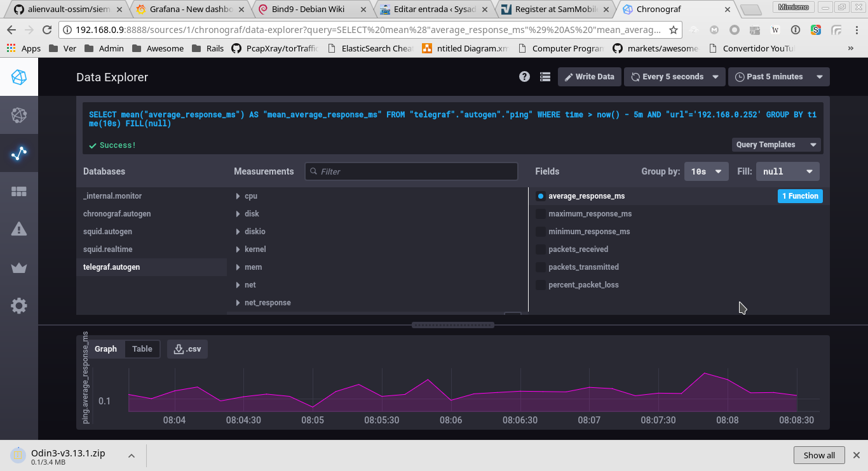Switch to the Table tab
Image resolution: width=868 pixels, height=471 pixels.
[x=142, y=348]
